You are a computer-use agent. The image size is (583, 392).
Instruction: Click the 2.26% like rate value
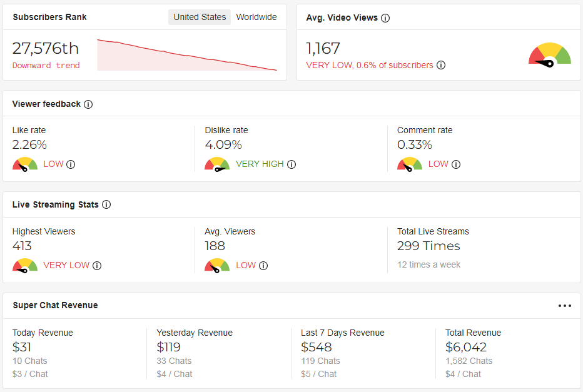[x=29, y=144]
